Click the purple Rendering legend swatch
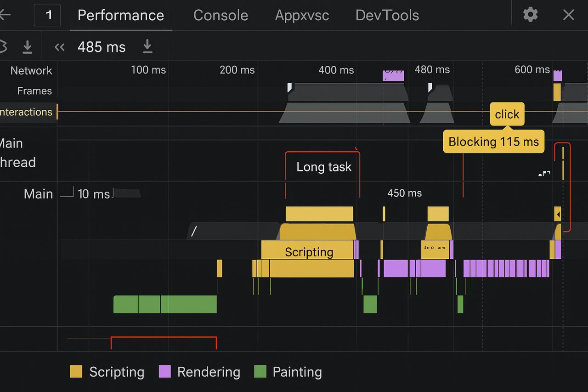The width and height of the screenshot is (588, 392). [x=164, y=372]
